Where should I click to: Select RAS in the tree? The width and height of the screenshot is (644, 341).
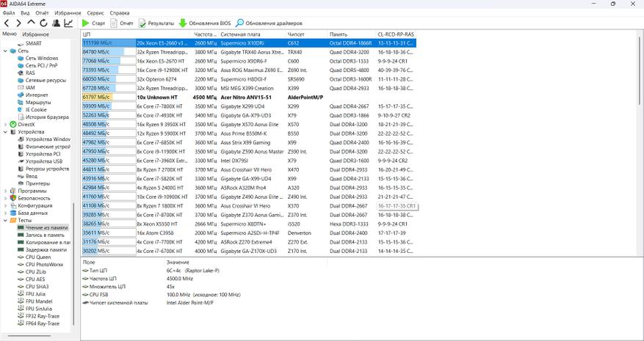(x=30, y=73)
